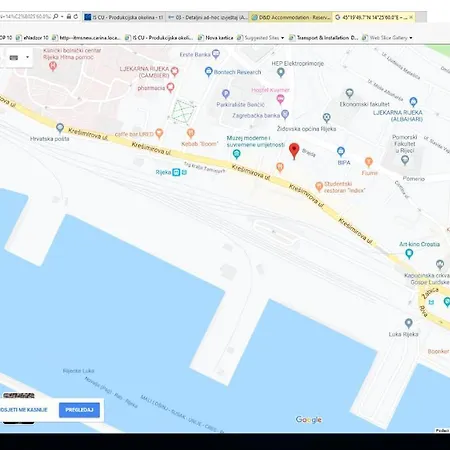Click HEP Elektroprimorje marker
Image resolution: width=450 pixels, height=450 pixels.
(281, 72)
